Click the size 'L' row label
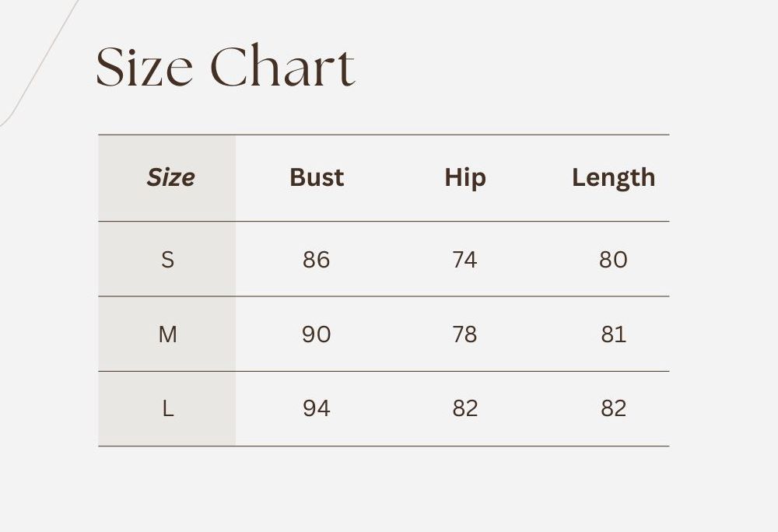The width and height of the screenshot is (778, 532). pyautogui.click(x=167, y=408)
